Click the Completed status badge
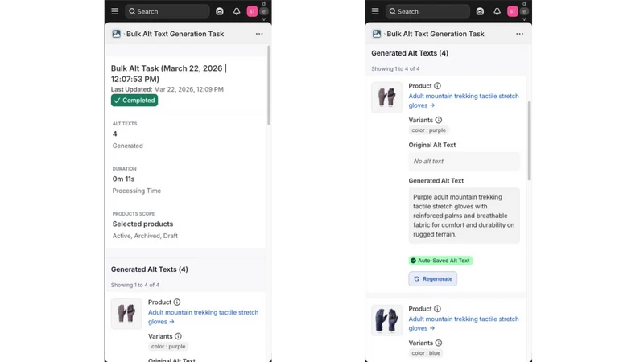 tap(134, 100)
